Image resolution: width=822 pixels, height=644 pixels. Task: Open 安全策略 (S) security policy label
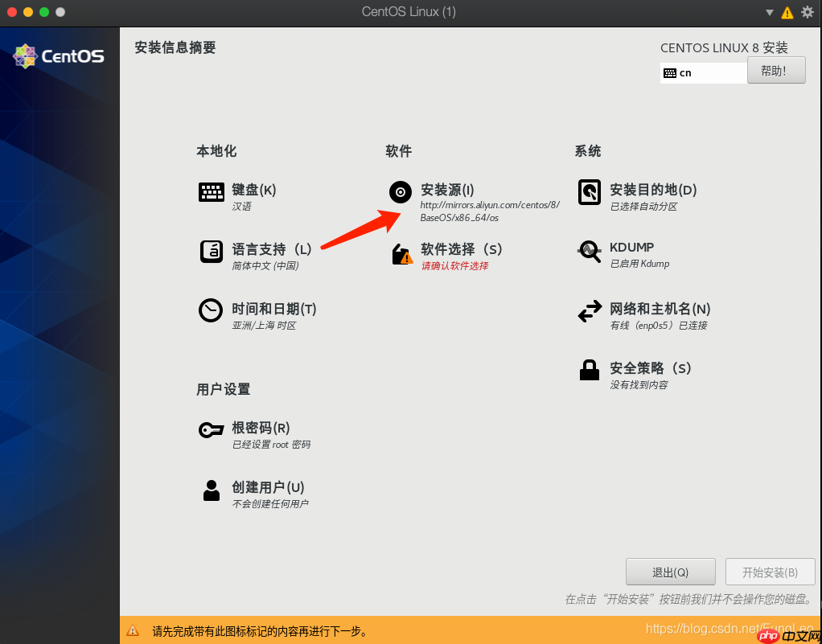tap(650, 368)
